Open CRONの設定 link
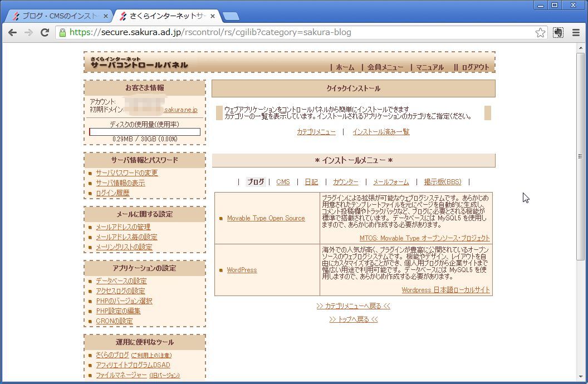The height and width of the screenshot is (384, 588). [x=114, y=321]
